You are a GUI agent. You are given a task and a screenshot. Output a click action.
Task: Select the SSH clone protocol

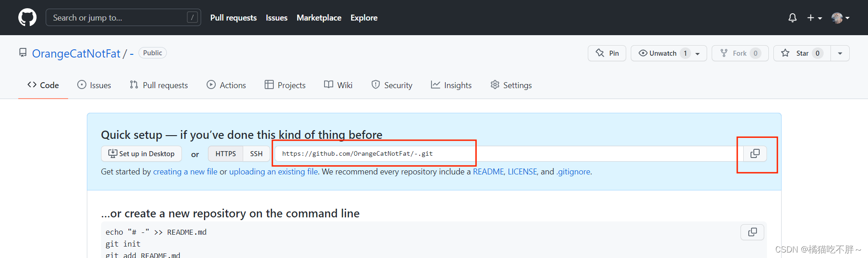point(256,153)
